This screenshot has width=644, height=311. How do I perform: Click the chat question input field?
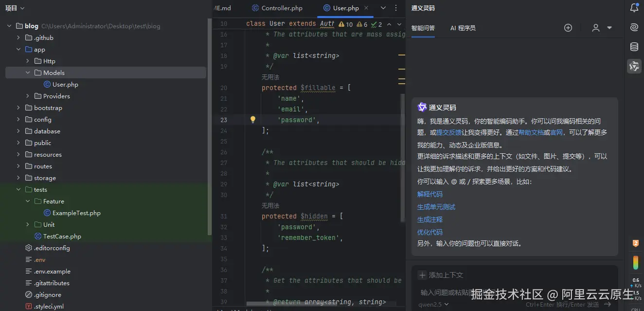pyautogui.click(x=515, y=292)
